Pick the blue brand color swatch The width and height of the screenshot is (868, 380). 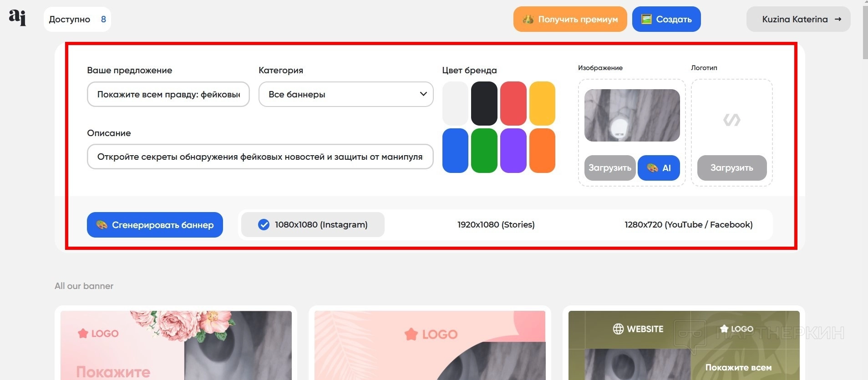pyautogui.click(x=455, y=151)
